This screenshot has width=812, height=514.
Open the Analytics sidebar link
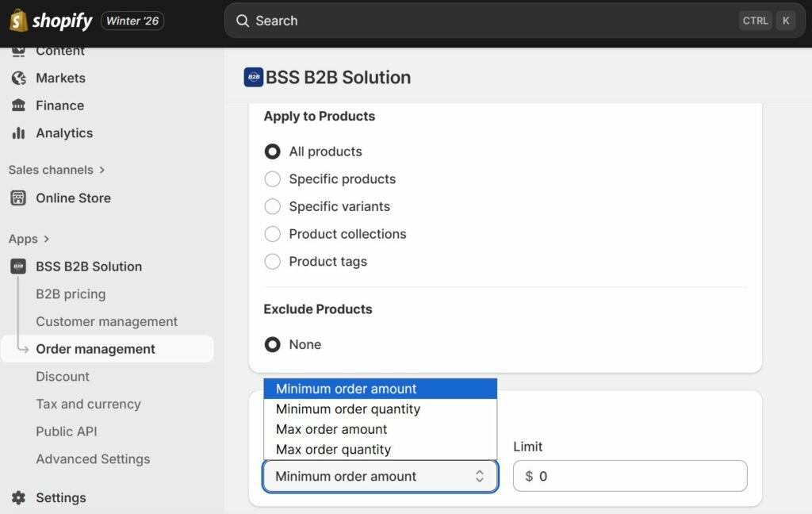click(64, 133)
